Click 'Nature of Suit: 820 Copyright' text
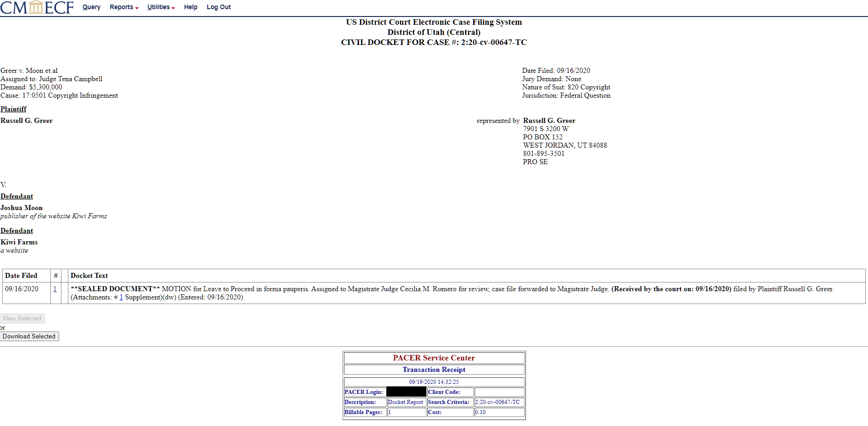The height and width of the screenshot is (426, 868). [x=566, y=87]
